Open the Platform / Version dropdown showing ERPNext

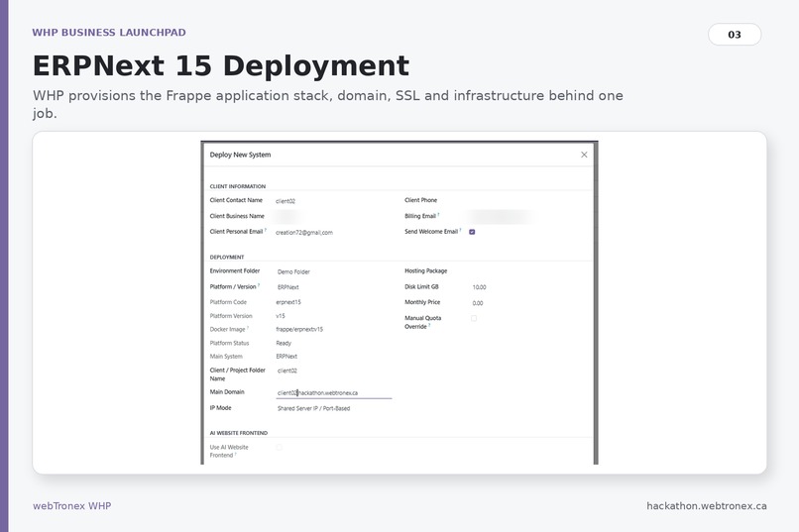tap(334, 287)
